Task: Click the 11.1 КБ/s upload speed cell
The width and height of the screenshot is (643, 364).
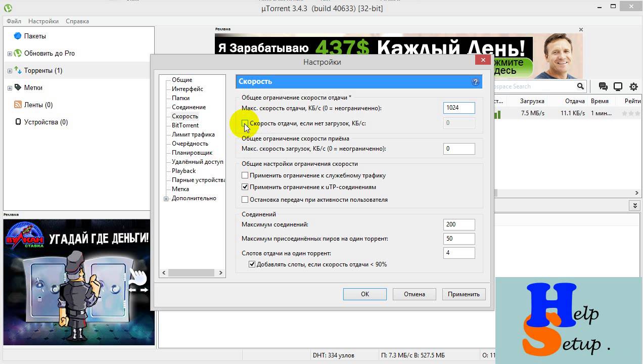Action: point(573,113)
